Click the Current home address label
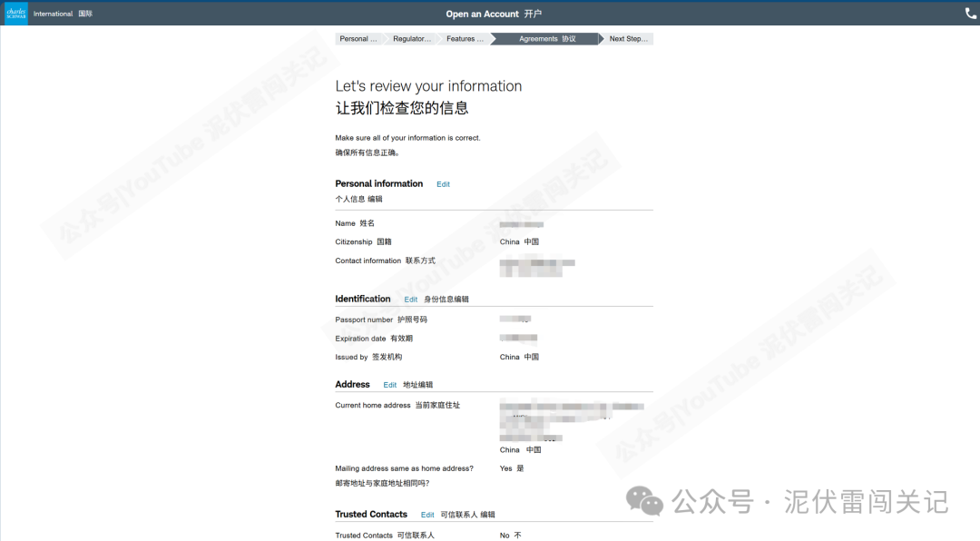980x541 pixels. (397, 405)
